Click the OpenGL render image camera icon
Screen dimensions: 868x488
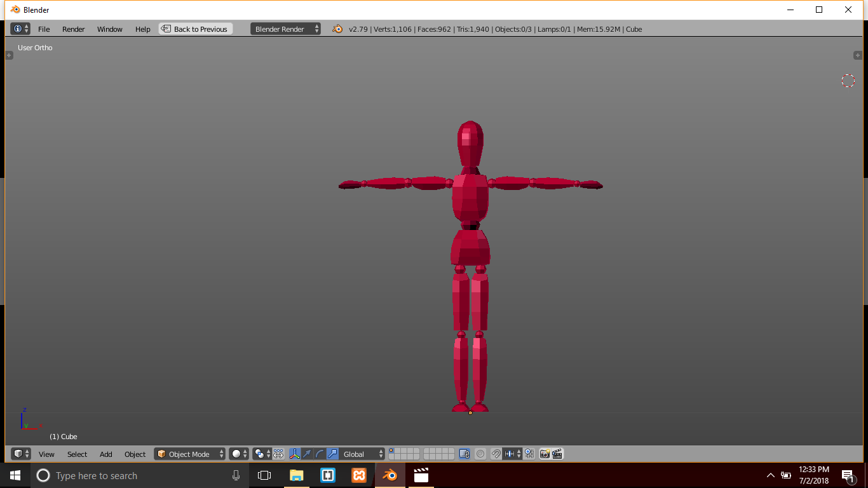tap(545, 454)
